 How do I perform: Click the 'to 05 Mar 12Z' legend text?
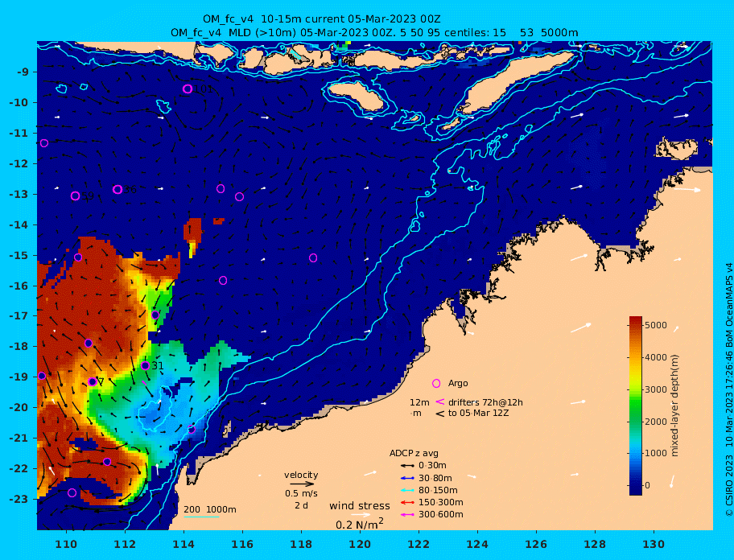pyautogui.click(x=478, y=413)
